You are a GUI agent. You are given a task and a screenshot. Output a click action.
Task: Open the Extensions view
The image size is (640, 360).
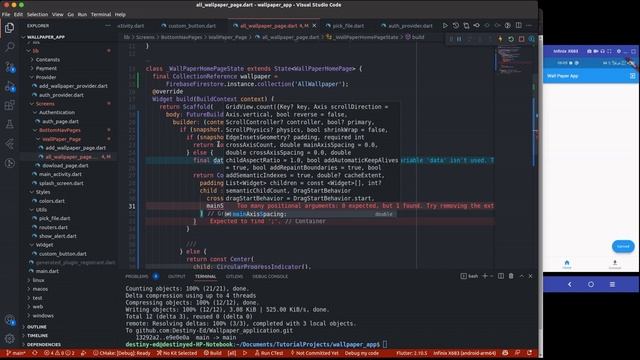click(9, 105)
